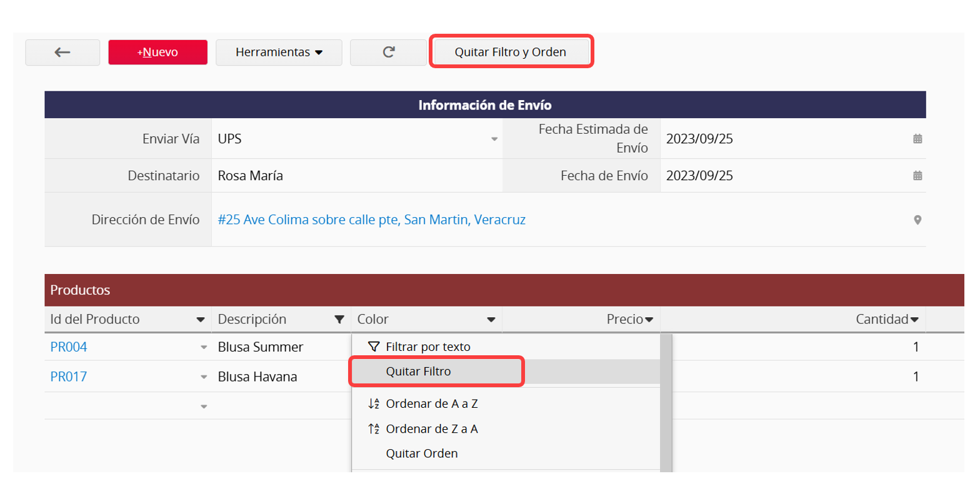
Task: Click the refresh icon button
Action: [388, 53]
